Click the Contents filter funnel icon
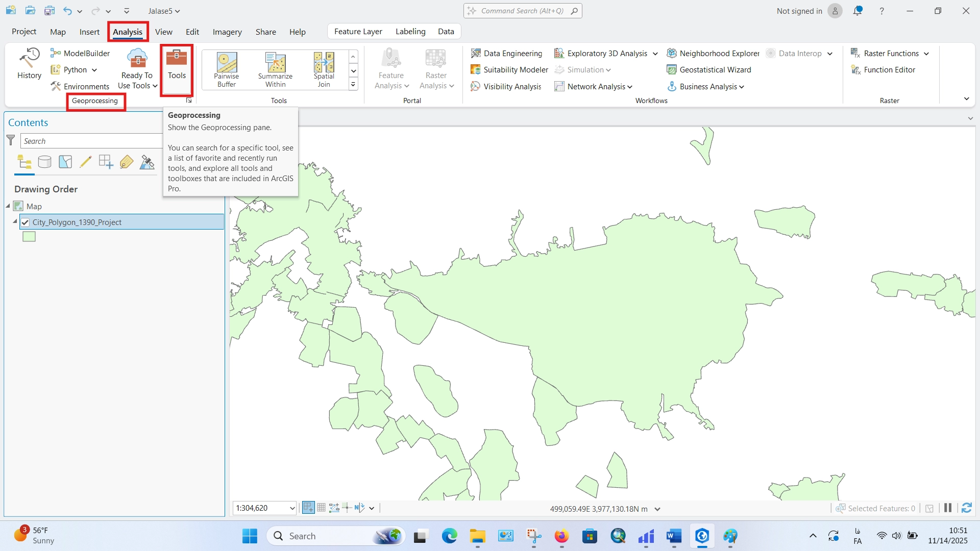Image resolution: width=980 pixels, height=551 pixels. (11, 140)
